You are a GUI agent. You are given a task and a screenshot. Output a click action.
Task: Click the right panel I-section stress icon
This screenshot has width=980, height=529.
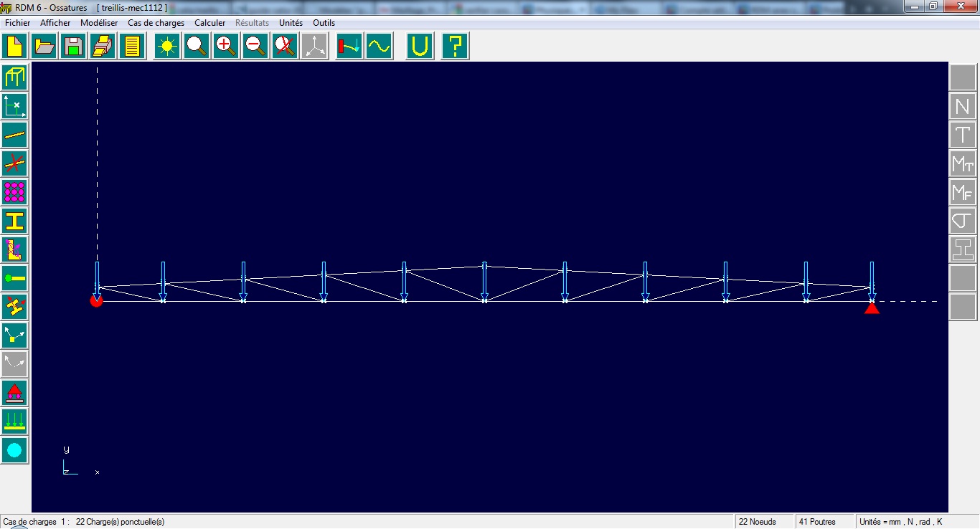(963, 249)
